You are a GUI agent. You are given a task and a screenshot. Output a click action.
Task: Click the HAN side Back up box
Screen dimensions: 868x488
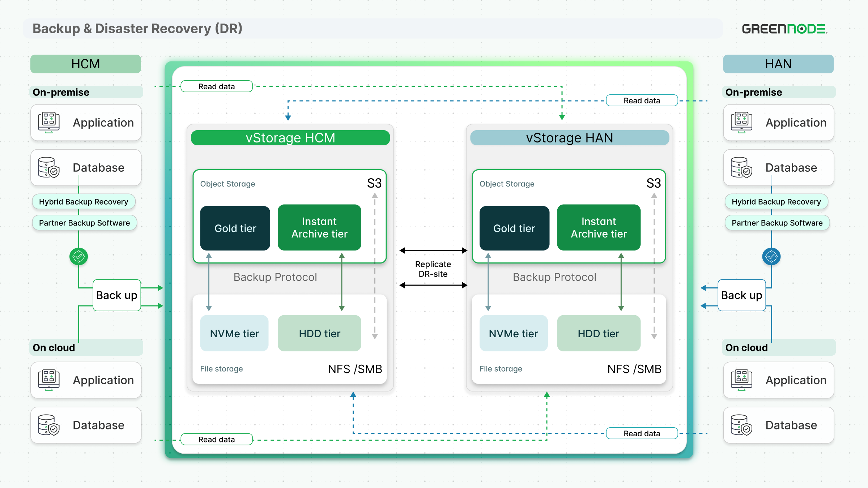click(x=742, y=295)
